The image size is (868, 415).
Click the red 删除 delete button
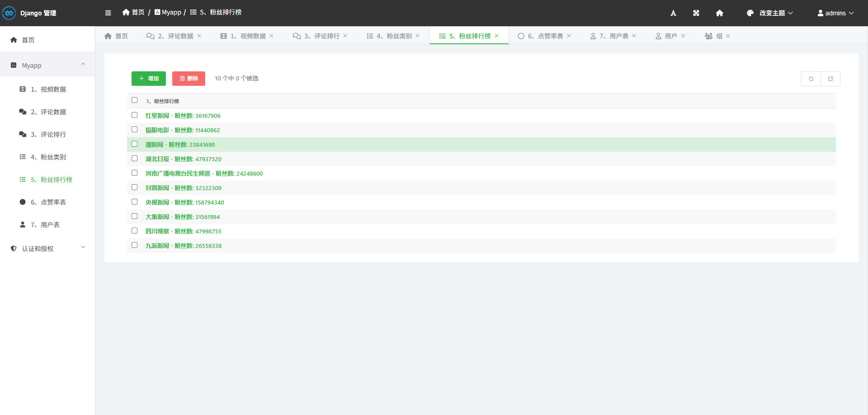189,79
